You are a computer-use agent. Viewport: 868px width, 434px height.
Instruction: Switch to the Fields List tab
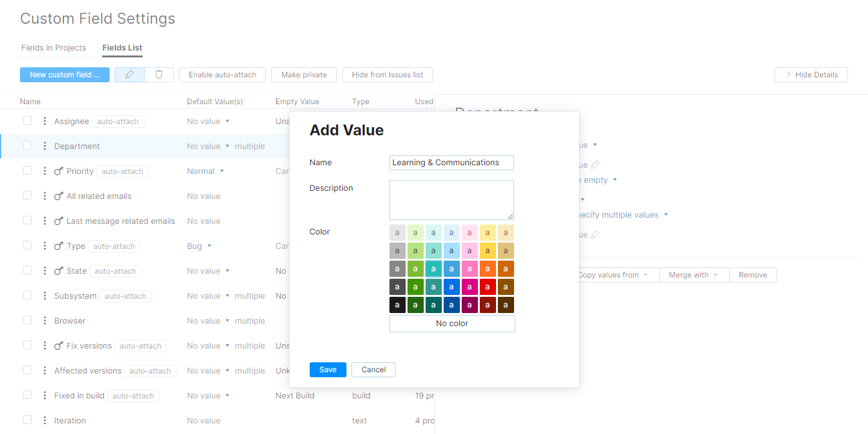coord(122,47)
